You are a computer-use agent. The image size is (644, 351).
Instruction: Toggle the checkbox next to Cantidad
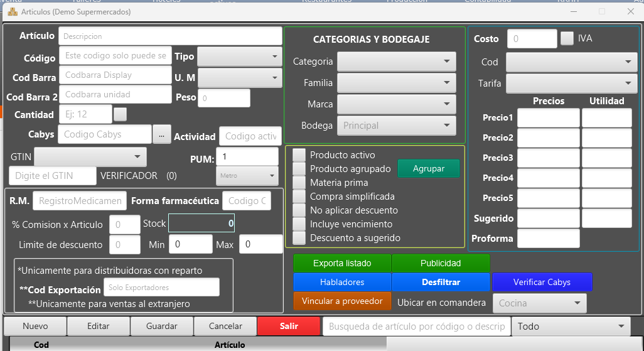[x=120, y=114]
